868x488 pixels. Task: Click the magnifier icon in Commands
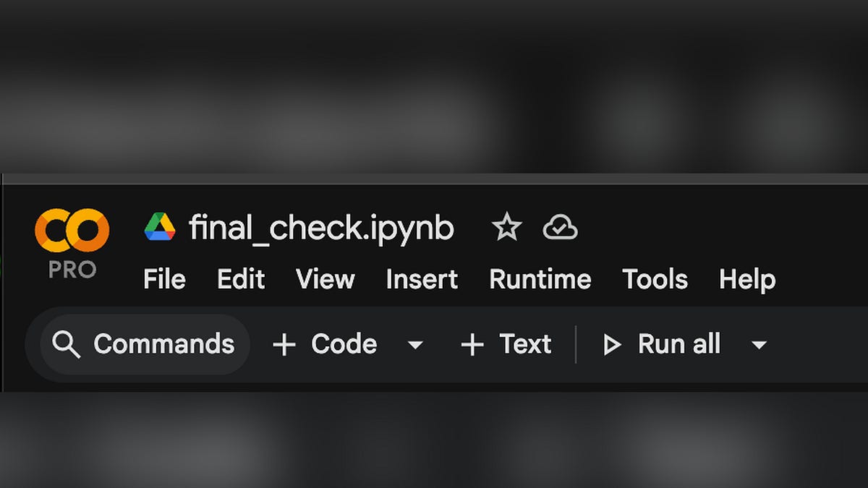click(x=67, y=345)
